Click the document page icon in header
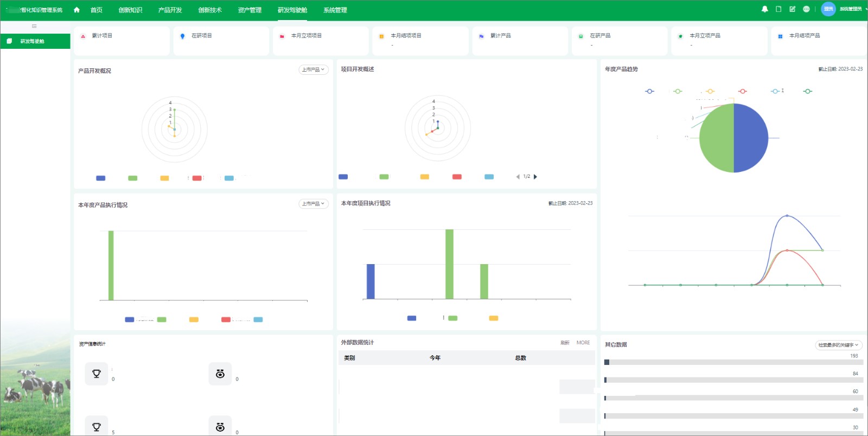 778,9
